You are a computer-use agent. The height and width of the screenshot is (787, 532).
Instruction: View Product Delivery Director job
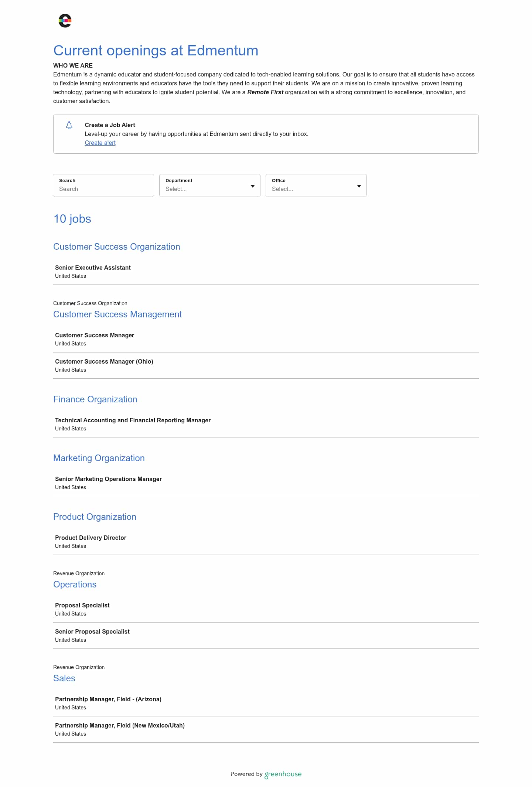(x=266, y=542)
